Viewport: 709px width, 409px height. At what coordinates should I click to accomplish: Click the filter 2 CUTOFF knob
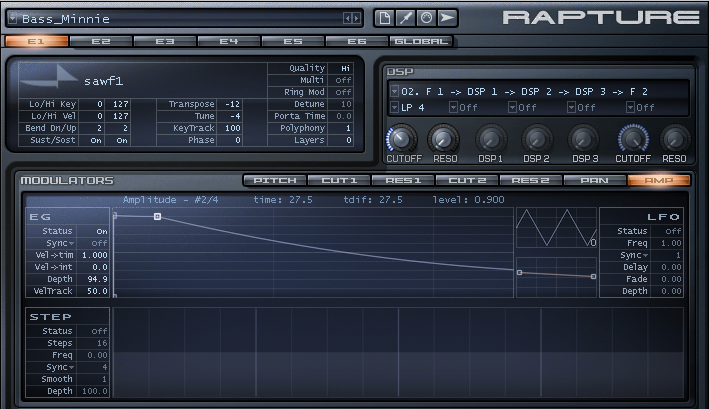633,139
